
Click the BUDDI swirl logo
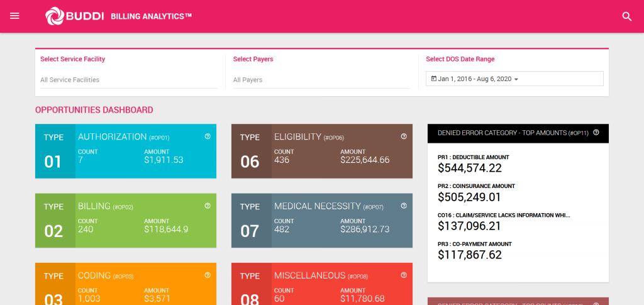(x=55, y=16)
